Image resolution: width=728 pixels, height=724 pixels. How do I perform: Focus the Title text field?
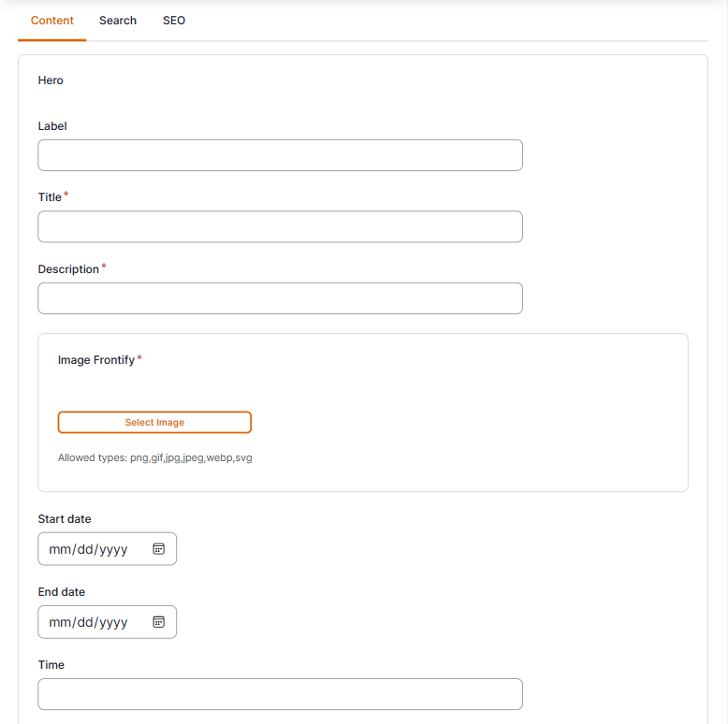281,226
